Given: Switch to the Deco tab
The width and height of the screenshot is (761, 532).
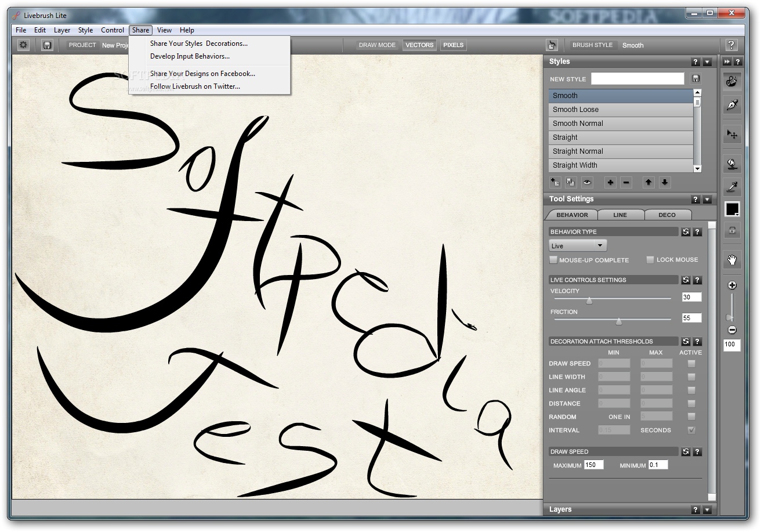Looking at the screenshot, I should [x=667, y=215].
